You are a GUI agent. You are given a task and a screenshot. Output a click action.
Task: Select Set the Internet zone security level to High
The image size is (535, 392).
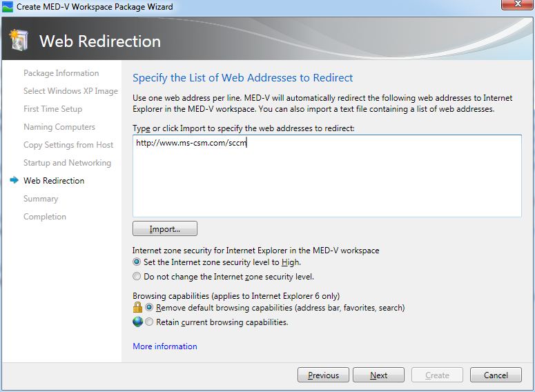coord(137,262)
